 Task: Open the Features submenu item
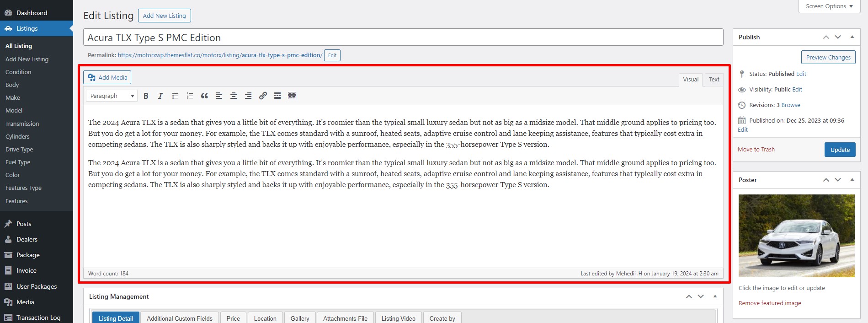[x=16, y=201]
